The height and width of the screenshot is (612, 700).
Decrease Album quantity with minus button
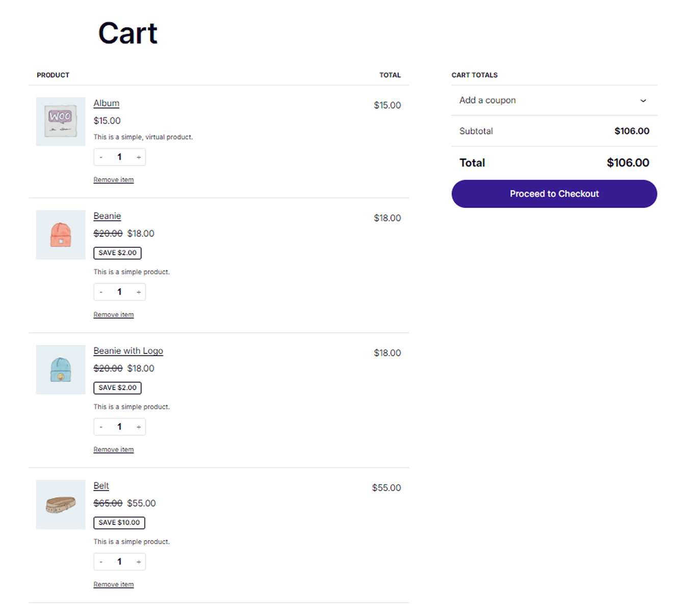tap(101, 157)
